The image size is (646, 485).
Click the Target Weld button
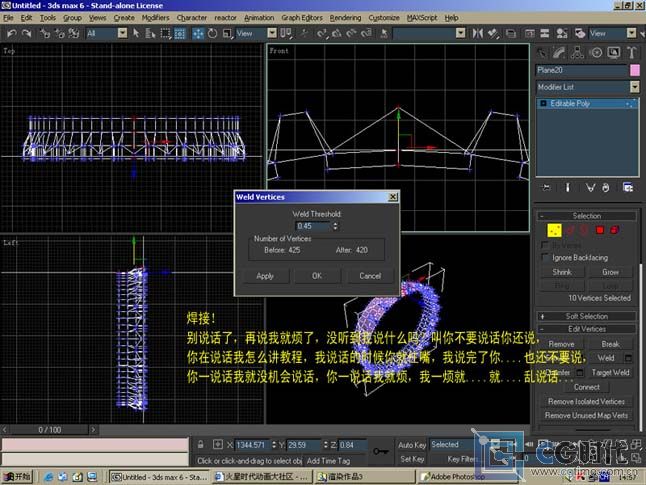pos(610,373)
